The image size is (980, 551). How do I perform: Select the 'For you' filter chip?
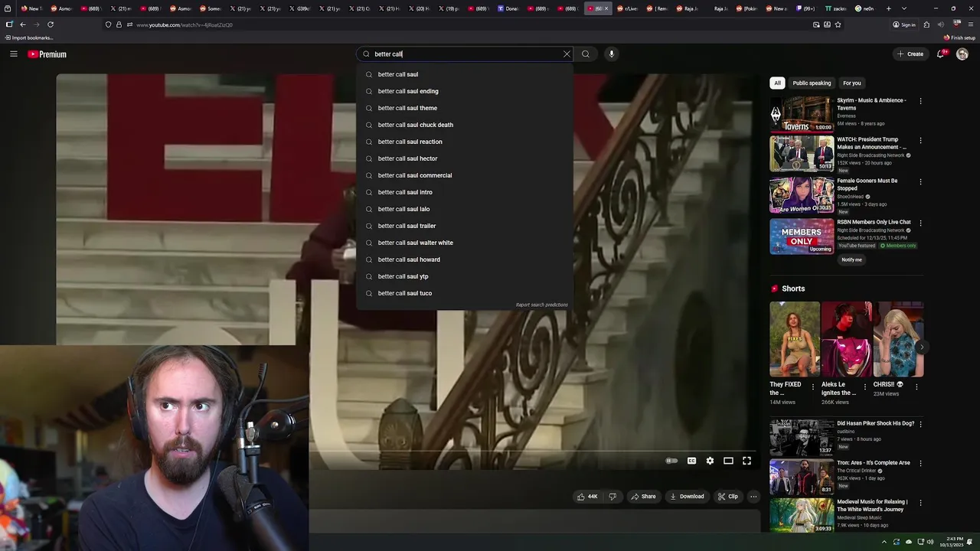pos(852,83)
